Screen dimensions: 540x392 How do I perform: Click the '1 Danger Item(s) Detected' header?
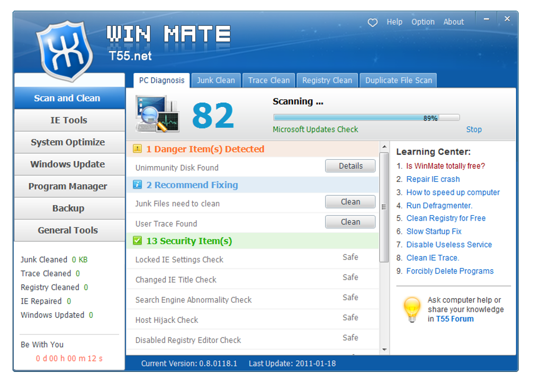pyautogui.click(x=253, y=149)
